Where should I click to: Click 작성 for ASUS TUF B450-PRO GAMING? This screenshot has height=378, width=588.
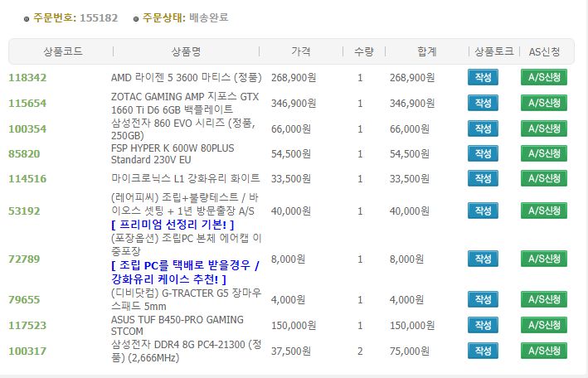483,325
